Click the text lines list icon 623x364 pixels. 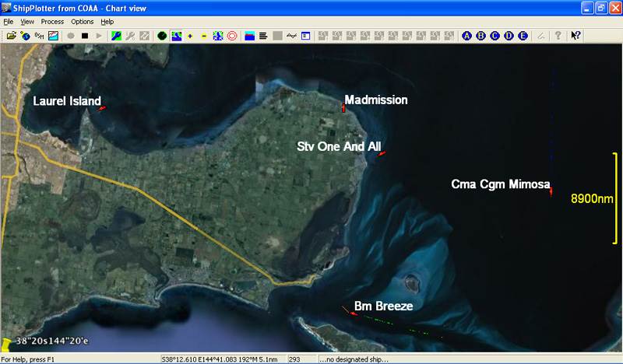coord(263,36)
